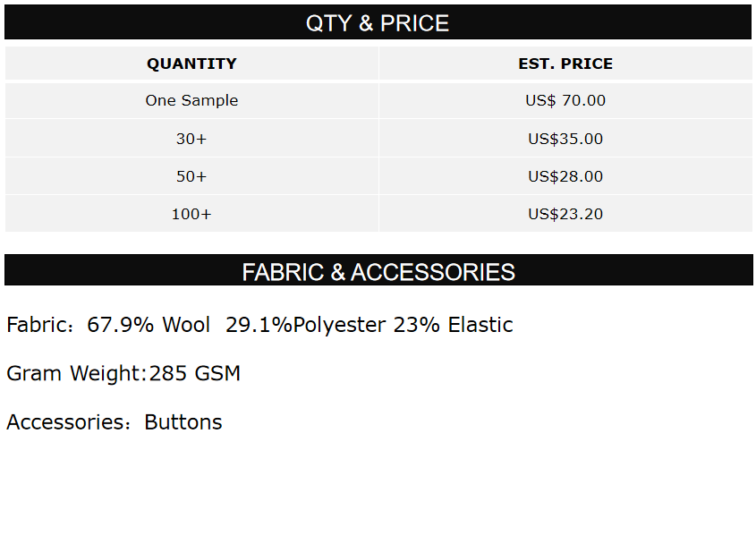Click the Gram Weight label

pos(74,373)
